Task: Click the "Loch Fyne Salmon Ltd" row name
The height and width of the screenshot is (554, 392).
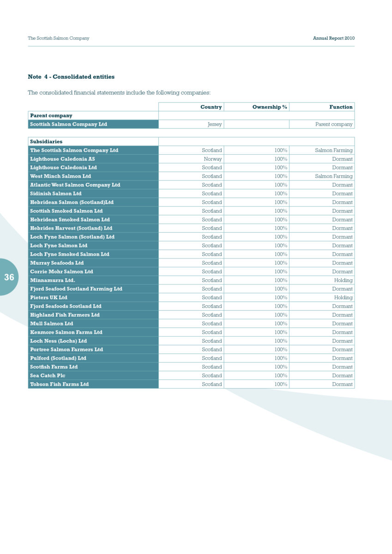Action: pyautogui.click(x=59, y=246)
